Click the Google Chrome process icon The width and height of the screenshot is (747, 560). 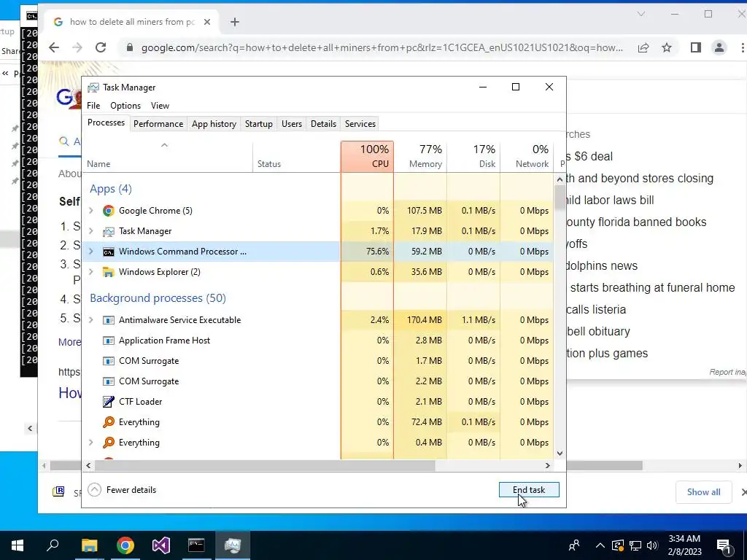pyautogui.click(x=109, y=211)
